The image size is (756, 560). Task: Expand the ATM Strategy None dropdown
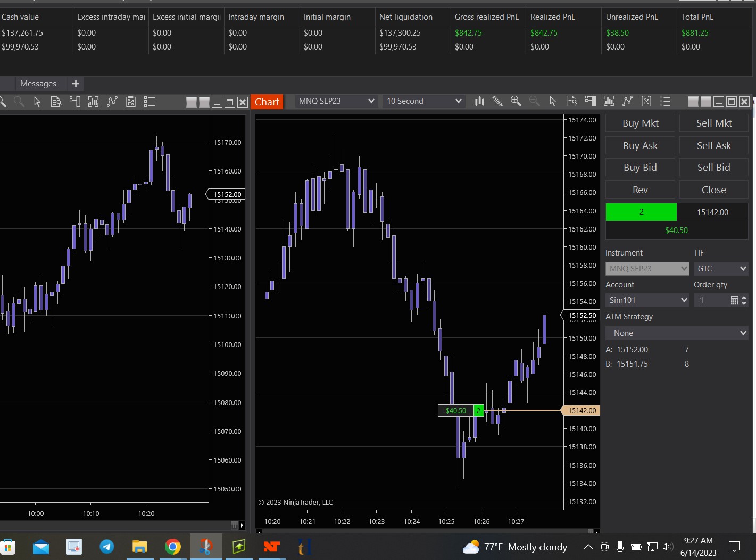(x=677, y=333)
